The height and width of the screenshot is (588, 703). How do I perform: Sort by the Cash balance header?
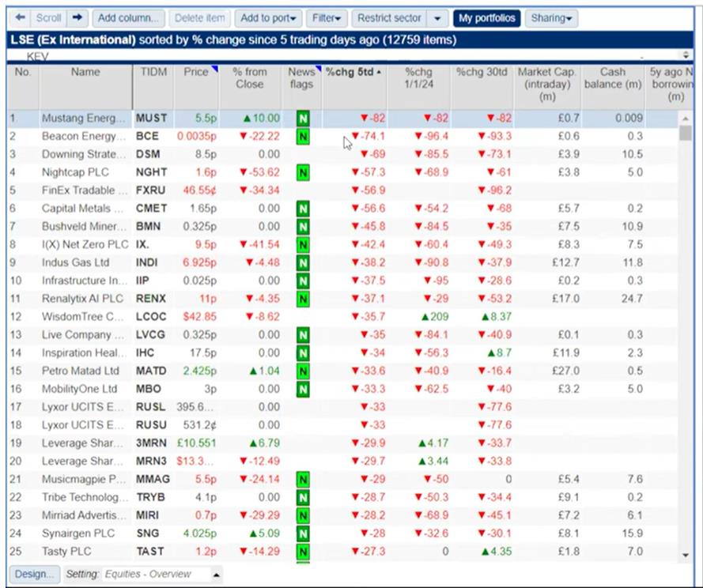pyautogui.click(x=612, y=87)
